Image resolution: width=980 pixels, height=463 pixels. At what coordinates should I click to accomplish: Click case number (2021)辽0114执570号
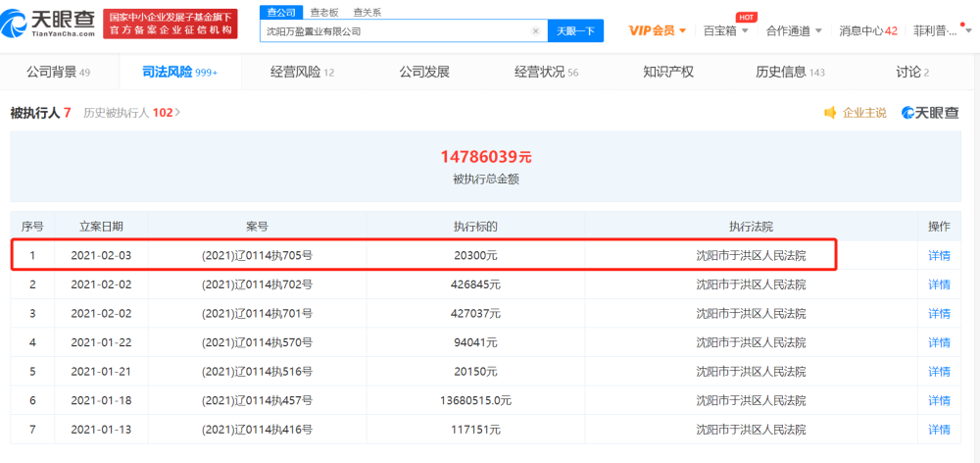click(x=257, y=343)
